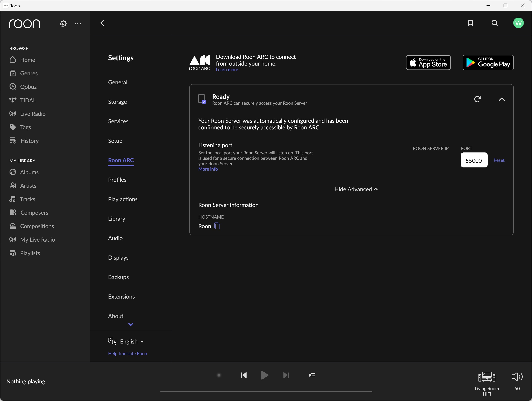Open the More info link
This screenshot has height=401, width=532.
(x=208, y=169)
